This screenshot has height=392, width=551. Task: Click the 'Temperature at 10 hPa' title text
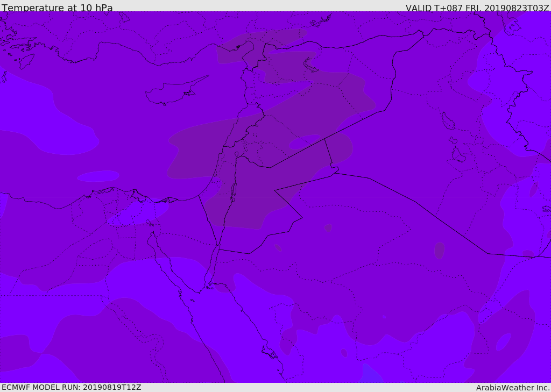tap(57, 8)
